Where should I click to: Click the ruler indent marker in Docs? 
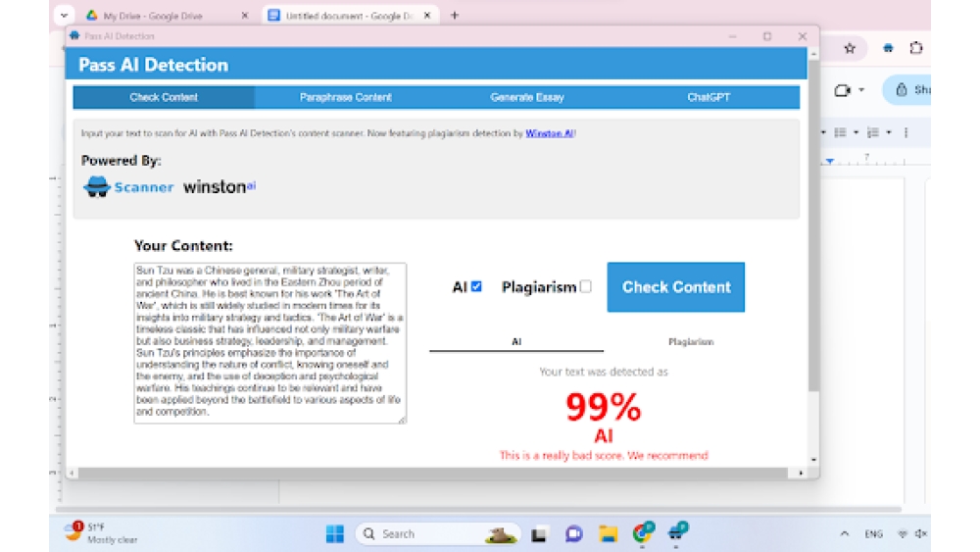point(830,161)
